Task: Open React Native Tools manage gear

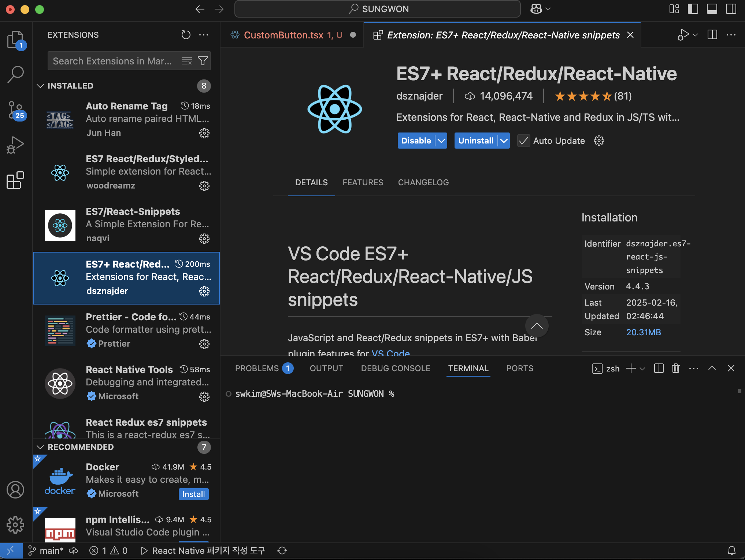Action: click(204, 397)
